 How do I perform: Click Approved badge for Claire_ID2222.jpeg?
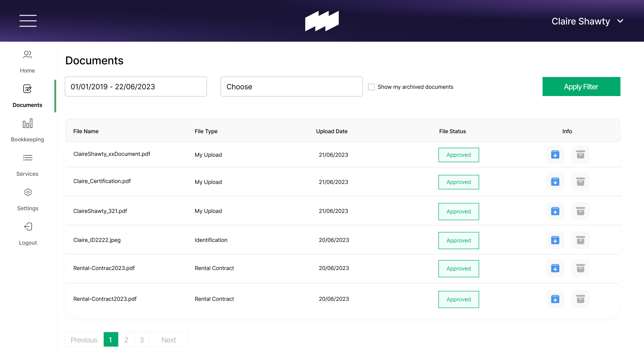[459, 240]
